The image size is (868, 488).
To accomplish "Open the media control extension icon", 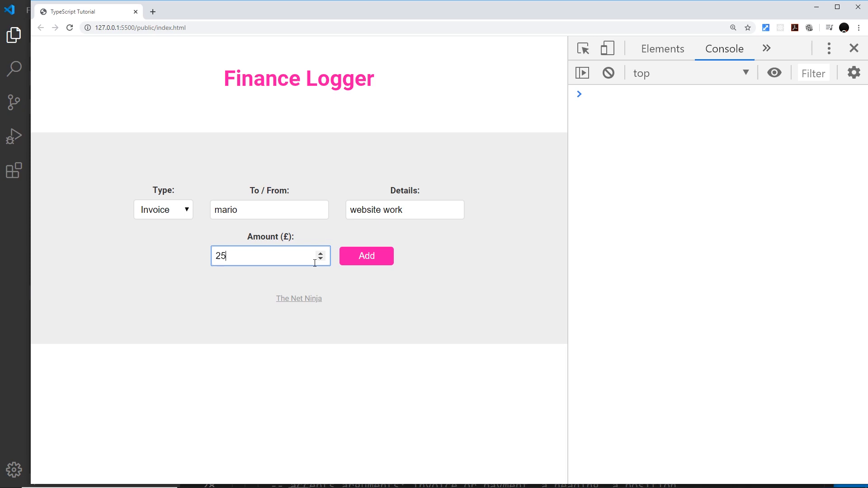I will click(x=829, y=28).
